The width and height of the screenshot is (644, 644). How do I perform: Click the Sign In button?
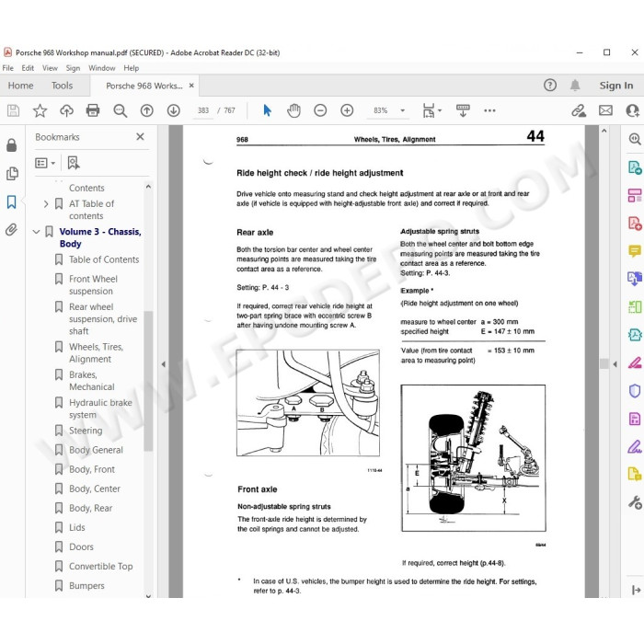coord(616,86)
